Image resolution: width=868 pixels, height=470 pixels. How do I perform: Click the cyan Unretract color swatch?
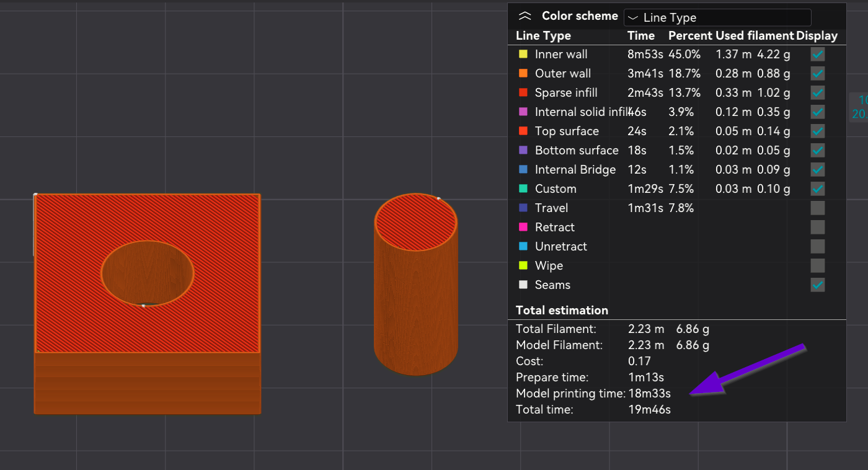(523, 246)
